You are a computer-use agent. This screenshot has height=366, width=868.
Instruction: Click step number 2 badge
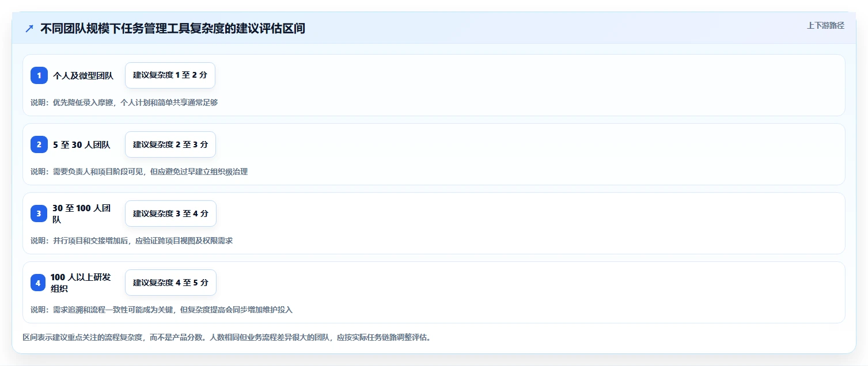39,144
